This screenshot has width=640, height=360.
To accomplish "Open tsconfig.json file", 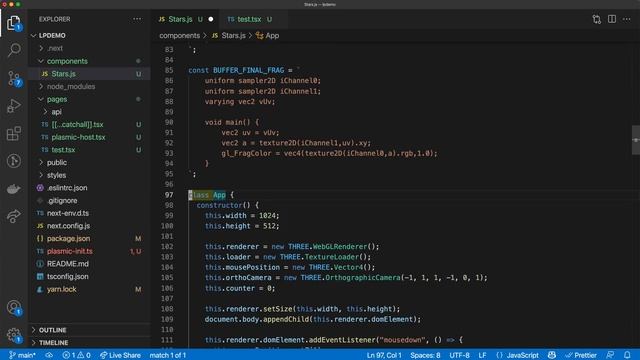I will (89, 276).
